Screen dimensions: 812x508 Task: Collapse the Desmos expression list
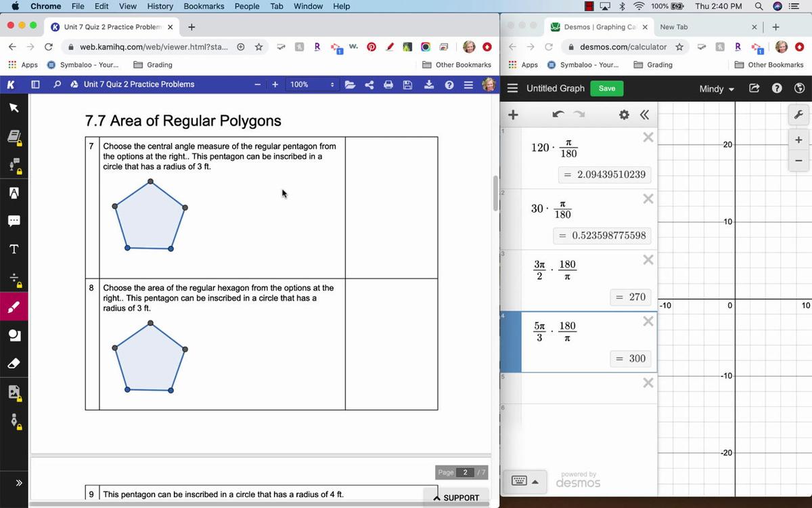644,114
